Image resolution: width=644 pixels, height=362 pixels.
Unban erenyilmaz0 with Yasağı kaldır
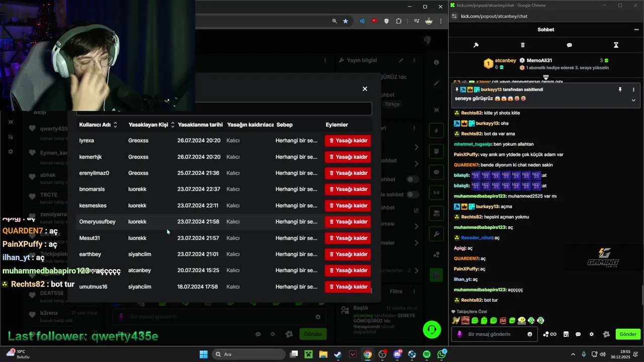coord(348,173)
